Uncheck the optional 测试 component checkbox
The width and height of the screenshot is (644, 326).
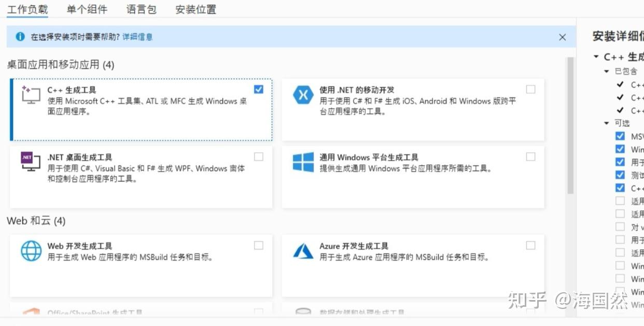tap(620, 175)
